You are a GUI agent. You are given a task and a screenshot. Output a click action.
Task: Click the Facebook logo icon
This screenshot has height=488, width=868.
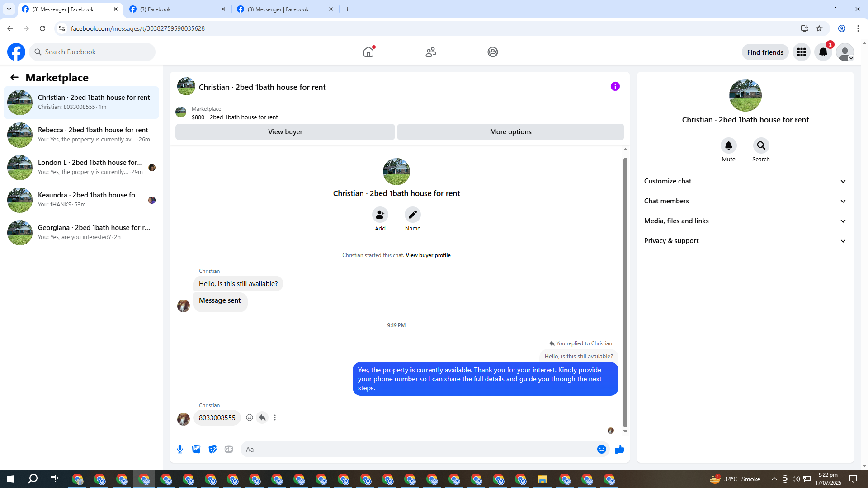tap(16, 52)
